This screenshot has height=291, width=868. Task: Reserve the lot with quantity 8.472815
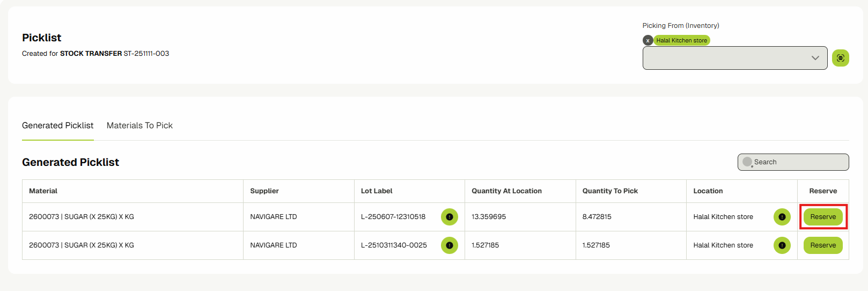click(822, 217)
